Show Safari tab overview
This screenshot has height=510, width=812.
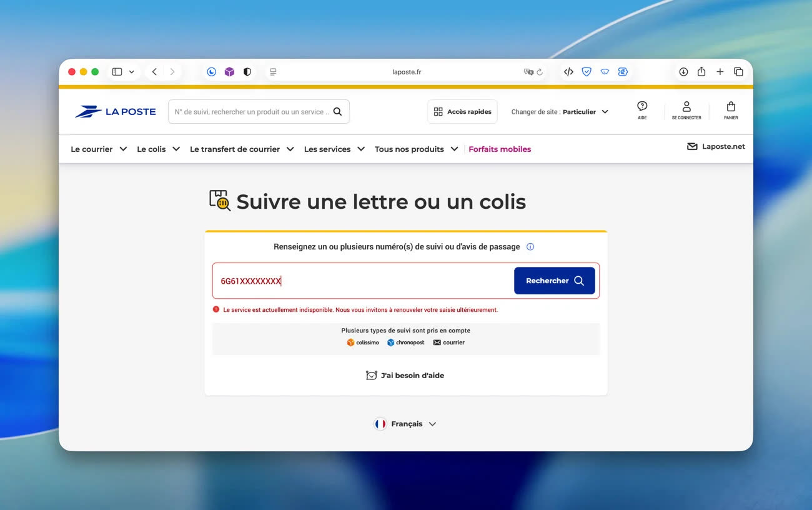[x=738, y=72]
